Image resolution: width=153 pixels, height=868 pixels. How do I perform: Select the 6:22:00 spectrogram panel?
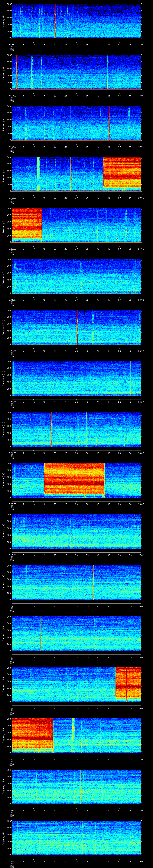pyautogui.click(x=76, y=327)
